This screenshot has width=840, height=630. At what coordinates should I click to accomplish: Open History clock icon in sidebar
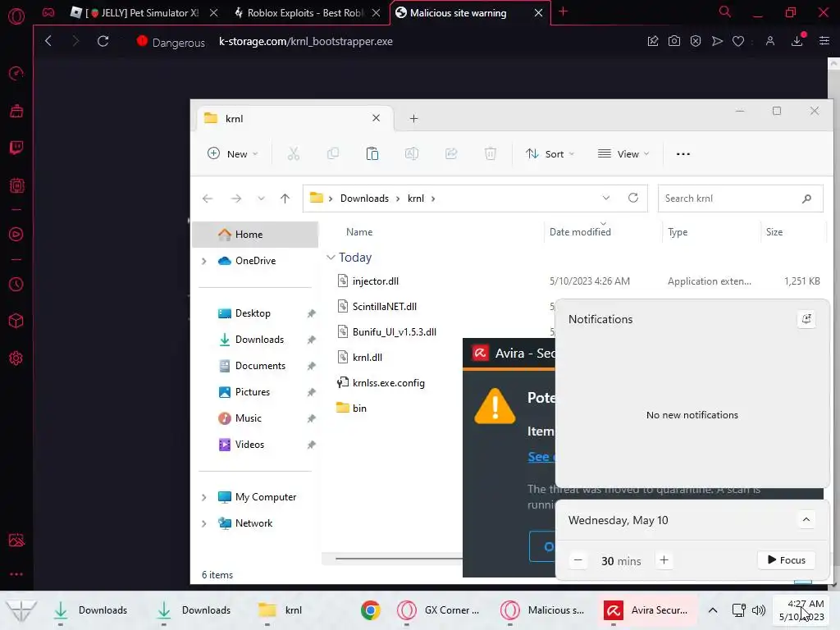pyautogui.click(x=16, y=284)
